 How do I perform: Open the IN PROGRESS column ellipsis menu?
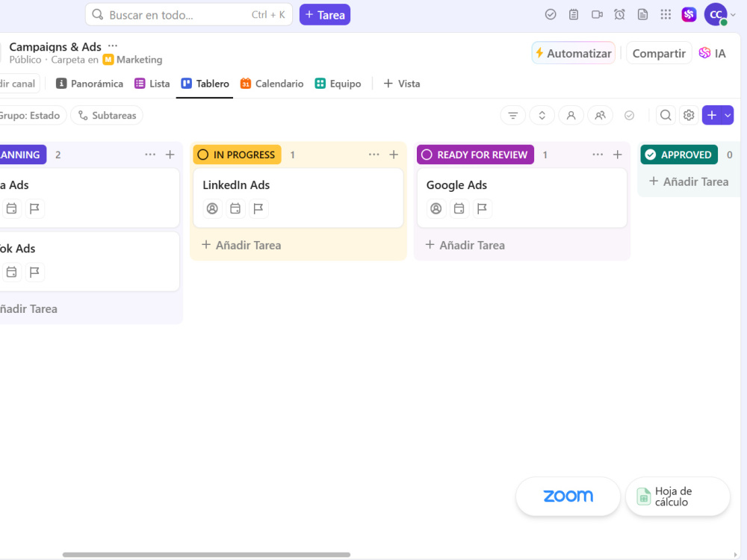tap(374, 155)
